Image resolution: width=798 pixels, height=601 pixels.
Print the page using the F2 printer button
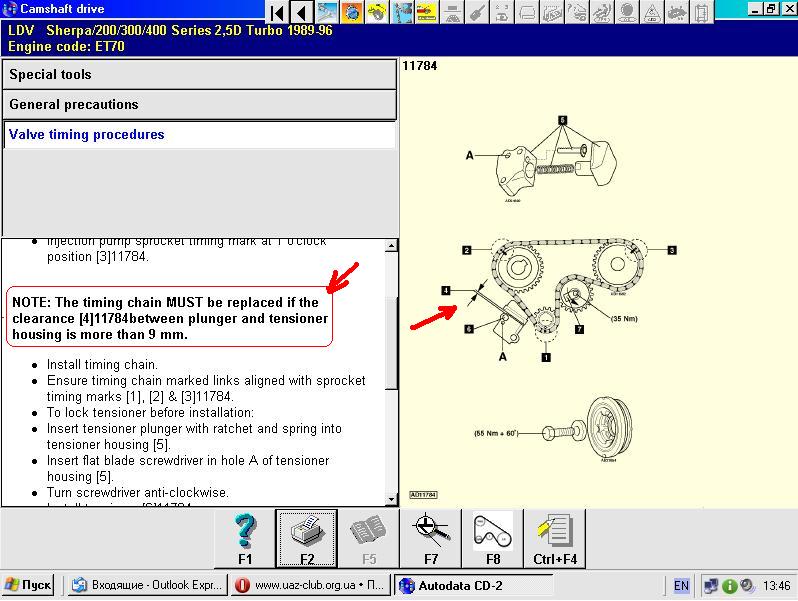point(306,538)
